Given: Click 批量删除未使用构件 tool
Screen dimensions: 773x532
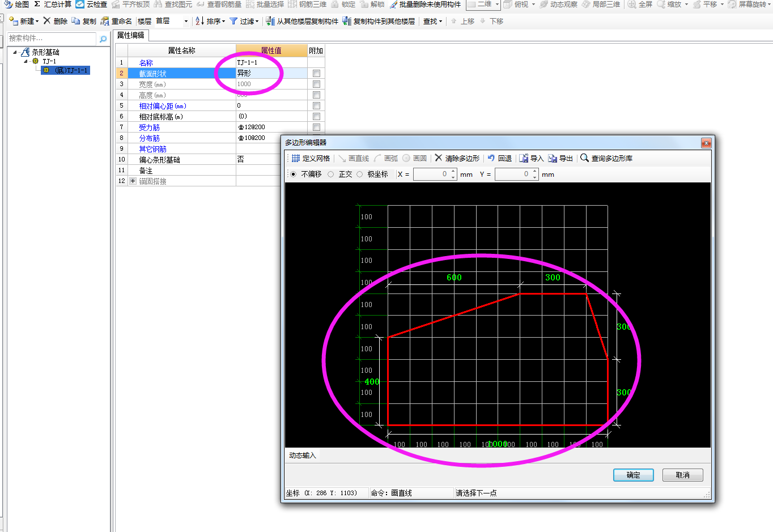Looking at the screenshot, I should [x=425, y=4].
